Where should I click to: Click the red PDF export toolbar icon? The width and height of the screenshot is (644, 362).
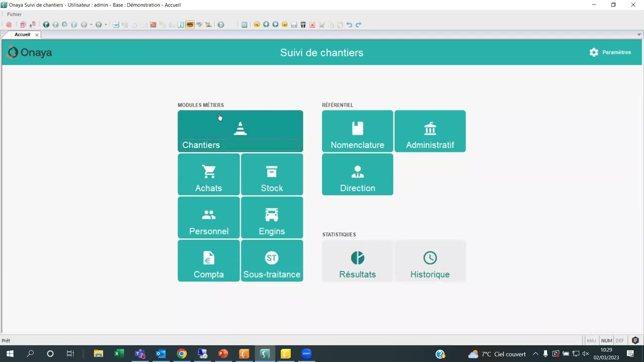tap(153, 25)
